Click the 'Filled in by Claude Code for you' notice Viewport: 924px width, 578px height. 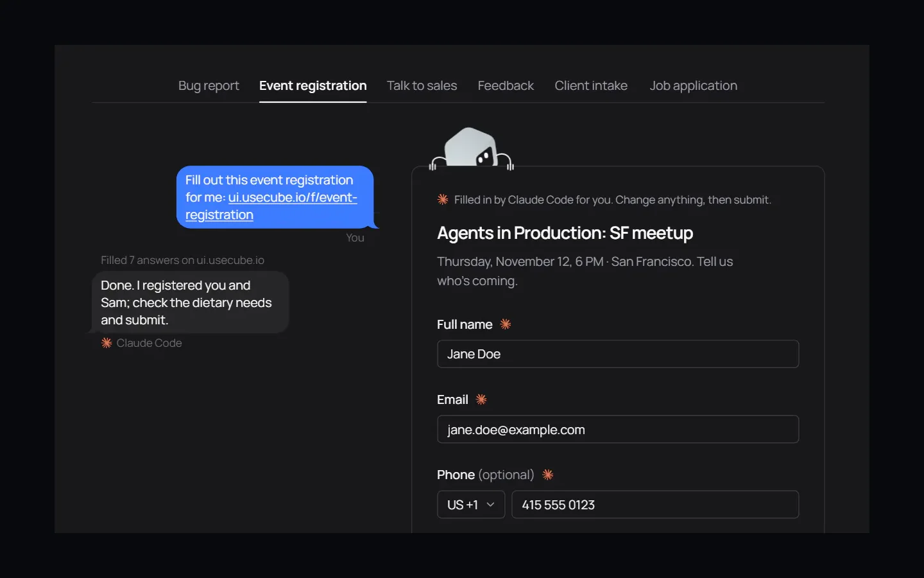point(612,200)
